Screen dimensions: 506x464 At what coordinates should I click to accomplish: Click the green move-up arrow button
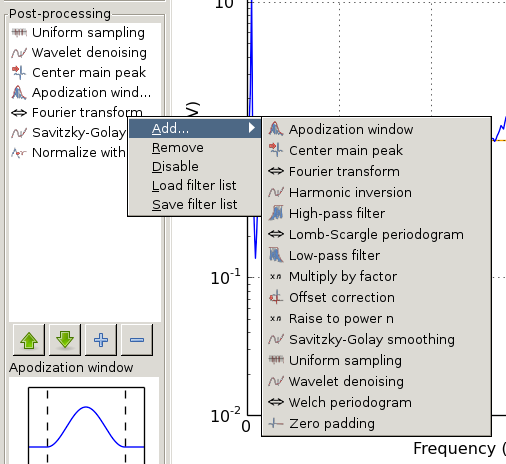[x=29, y=340]
